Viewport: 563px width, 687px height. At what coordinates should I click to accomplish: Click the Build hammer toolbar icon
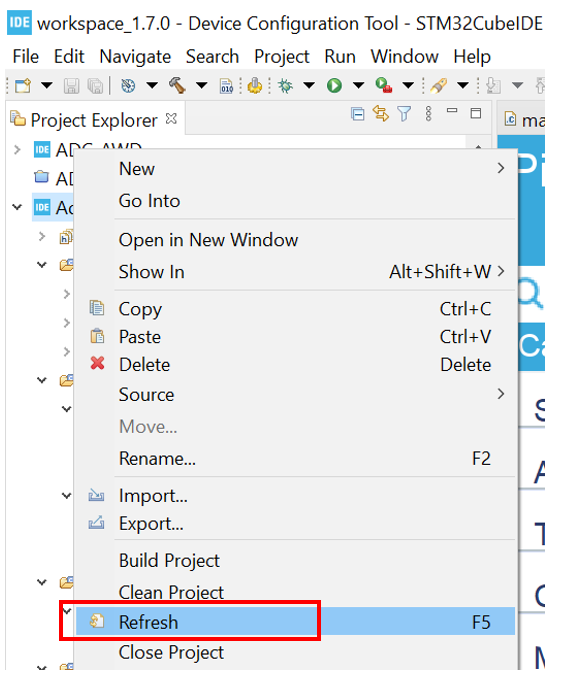(x=177, y=85)
